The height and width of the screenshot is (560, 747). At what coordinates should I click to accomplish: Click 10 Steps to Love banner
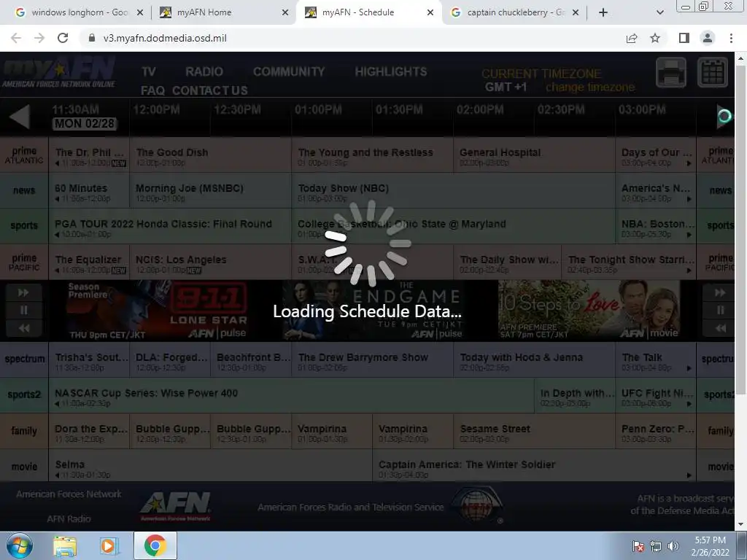[589, 310]
